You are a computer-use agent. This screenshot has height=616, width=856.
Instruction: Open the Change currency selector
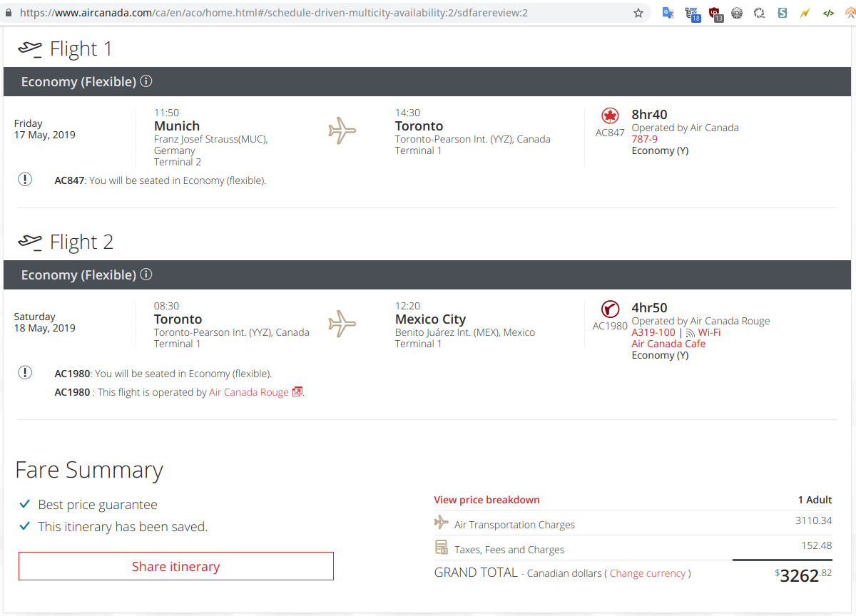[x=647, y=573]
